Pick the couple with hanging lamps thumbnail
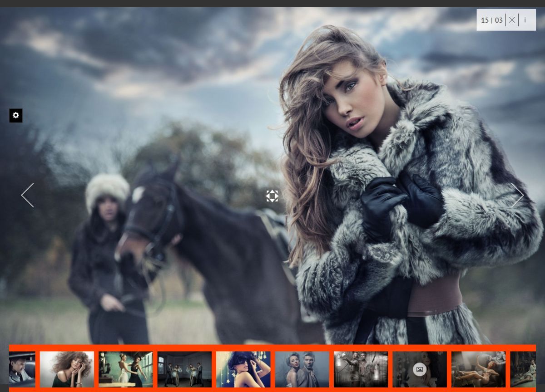The image size is (545, 392). tap(361, 369)
